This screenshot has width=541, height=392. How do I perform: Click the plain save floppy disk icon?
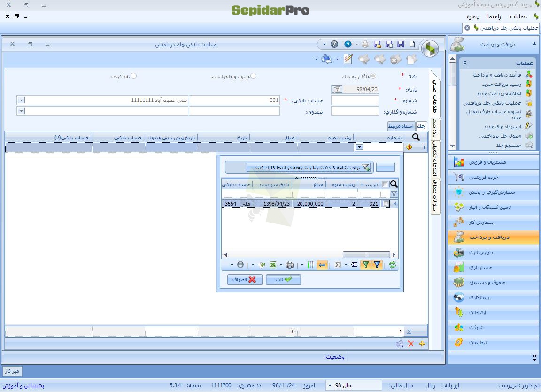(401, 45)
